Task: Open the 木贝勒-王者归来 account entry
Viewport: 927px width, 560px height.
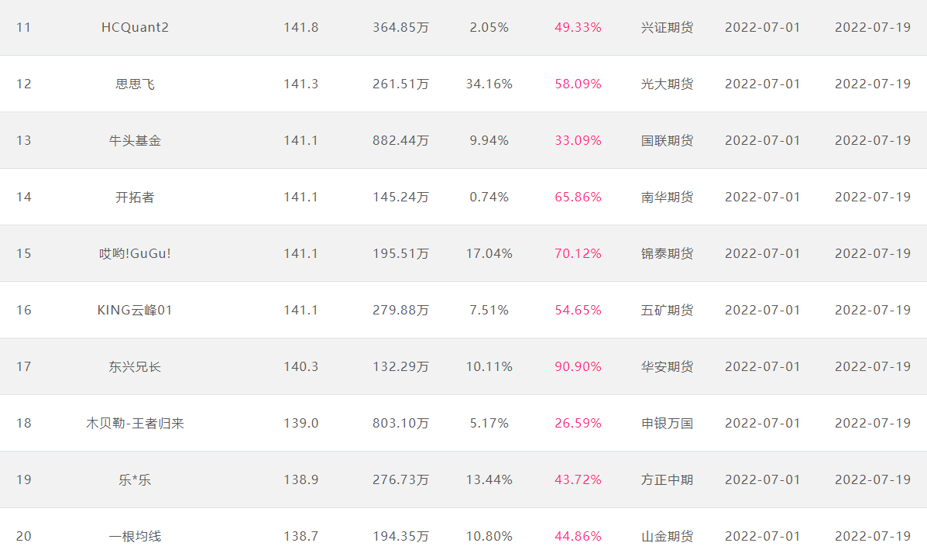Action: [x=135, y=423]
